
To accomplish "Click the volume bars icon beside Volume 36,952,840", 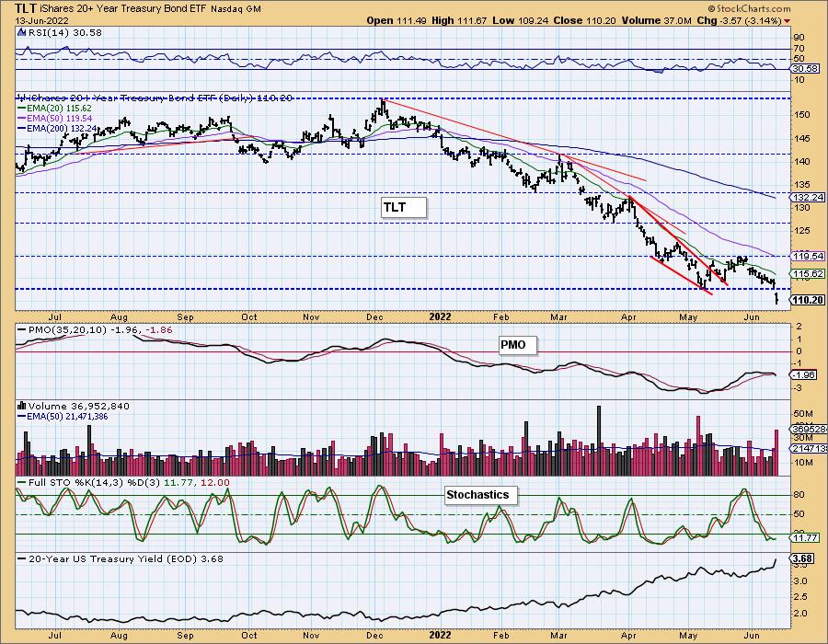I will (22, 406).
